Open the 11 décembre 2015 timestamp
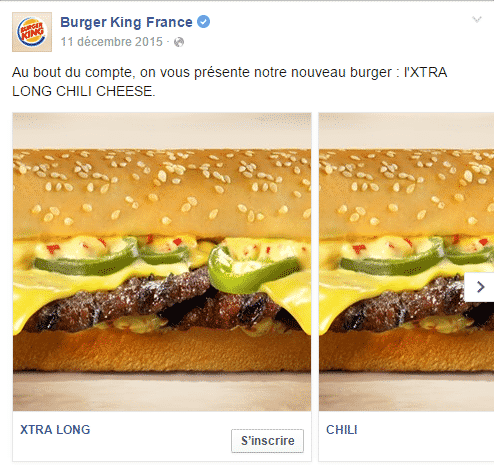 pos(111,42)
